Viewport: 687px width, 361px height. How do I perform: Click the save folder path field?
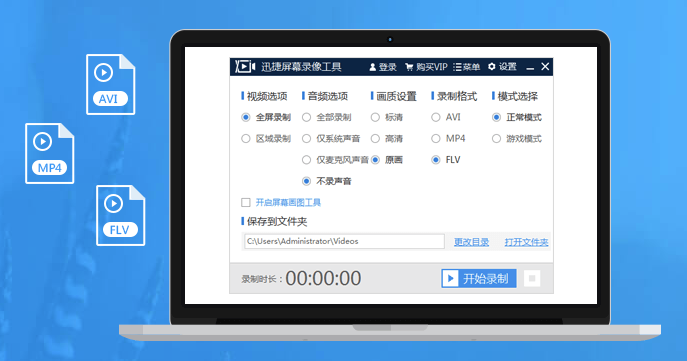344,241
